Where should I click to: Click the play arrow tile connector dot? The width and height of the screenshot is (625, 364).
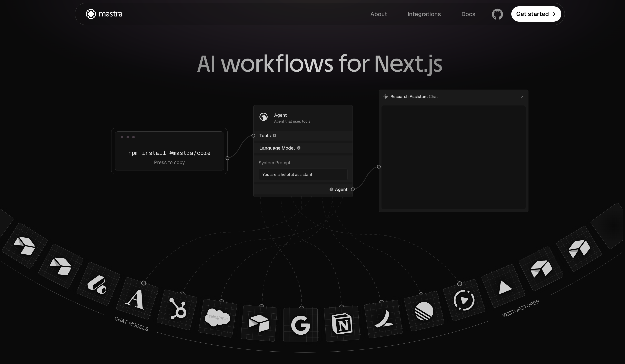pyautogui.click(x=460, y=284)
